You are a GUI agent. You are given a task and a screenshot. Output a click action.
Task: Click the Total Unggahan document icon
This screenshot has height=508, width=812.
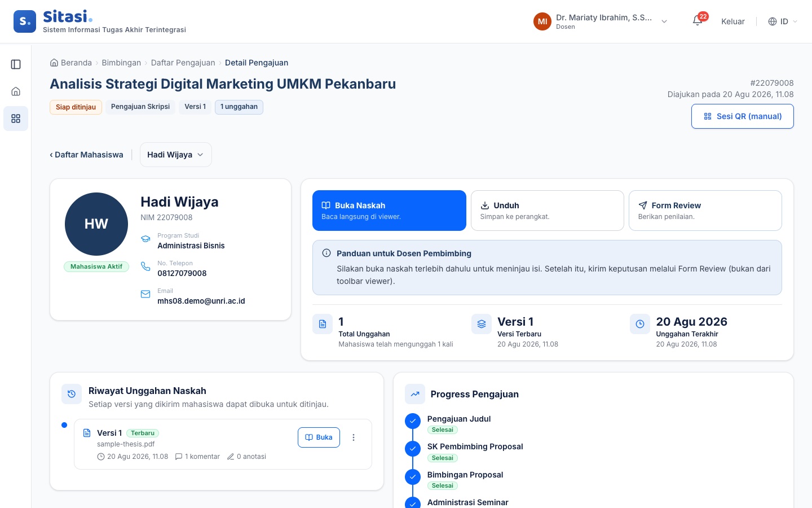[x=323, y=324]
